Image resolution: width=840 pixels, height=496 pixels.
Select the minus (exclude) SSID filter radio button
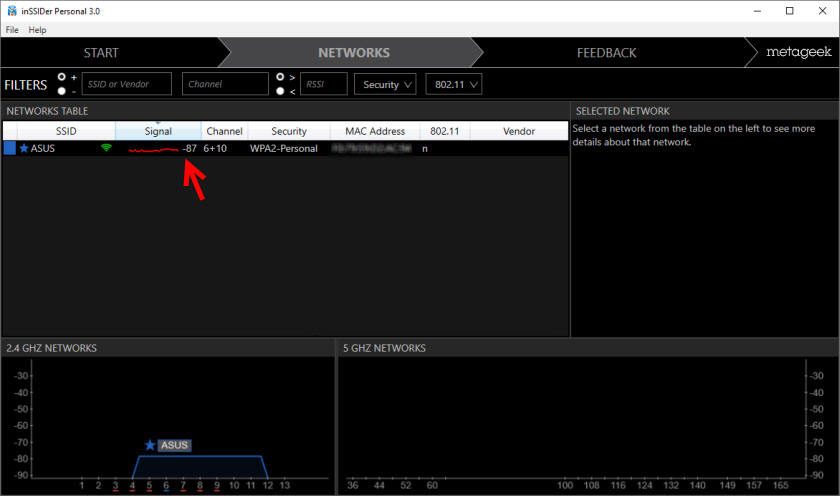[x=62, y=91]
